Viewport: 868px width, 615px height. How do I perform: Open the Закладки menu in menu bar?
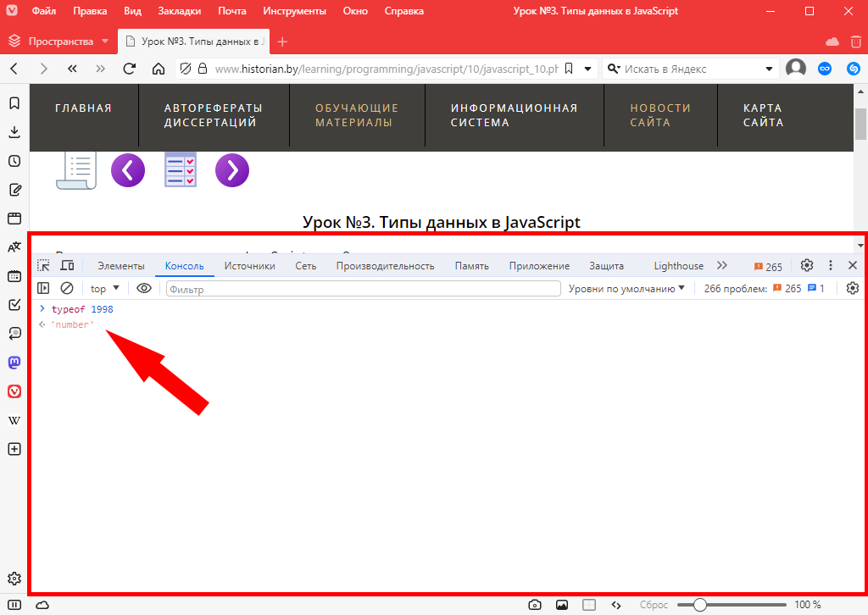[180, 12]
